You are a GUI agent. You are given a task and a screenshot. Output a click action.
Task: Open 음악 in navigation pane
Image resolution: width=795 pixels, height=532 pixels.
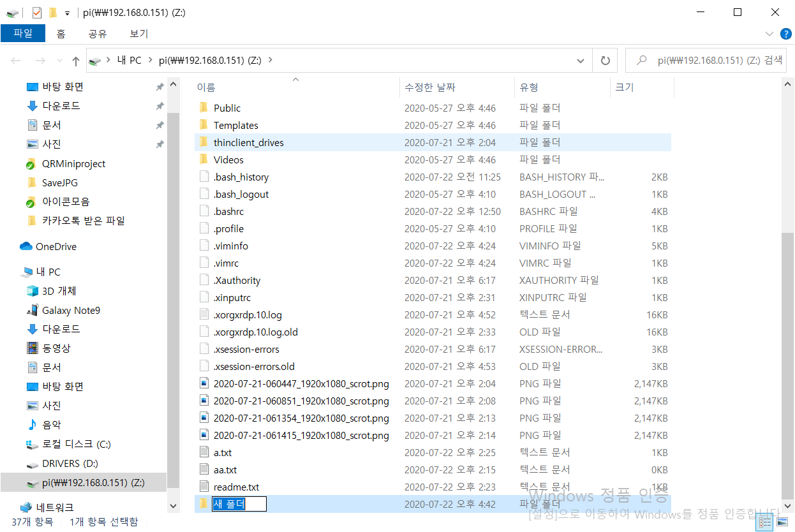point(51,425)
